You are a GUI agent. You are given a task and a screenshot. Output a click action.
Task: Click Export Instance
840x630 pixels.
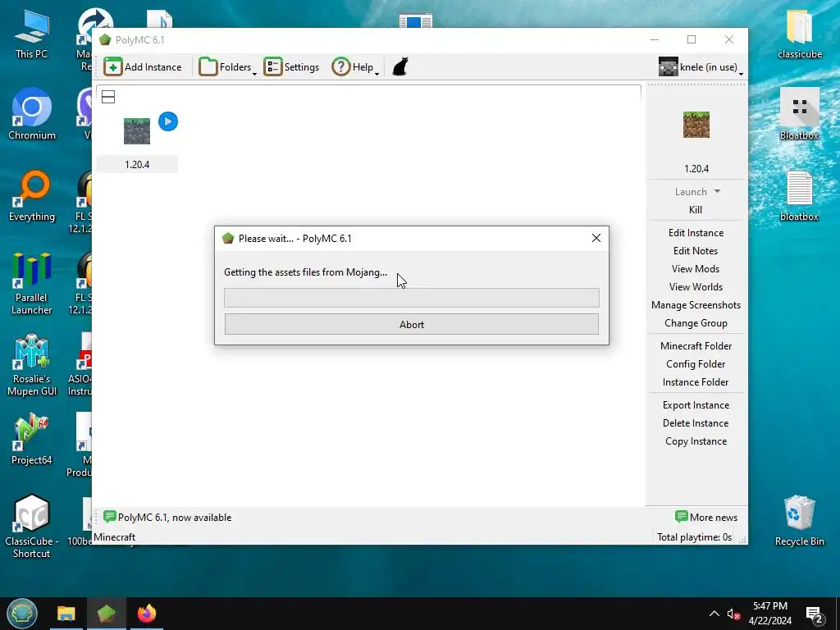(x=696, y=405)
